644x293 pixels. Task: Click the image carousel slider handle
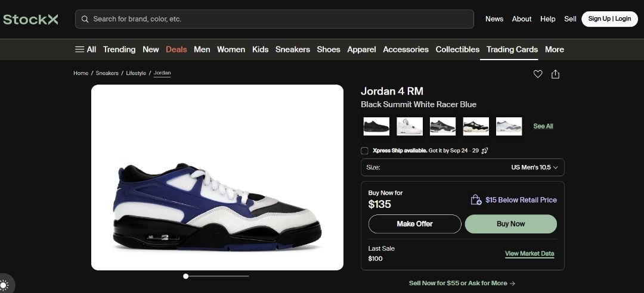coord(185,276)
